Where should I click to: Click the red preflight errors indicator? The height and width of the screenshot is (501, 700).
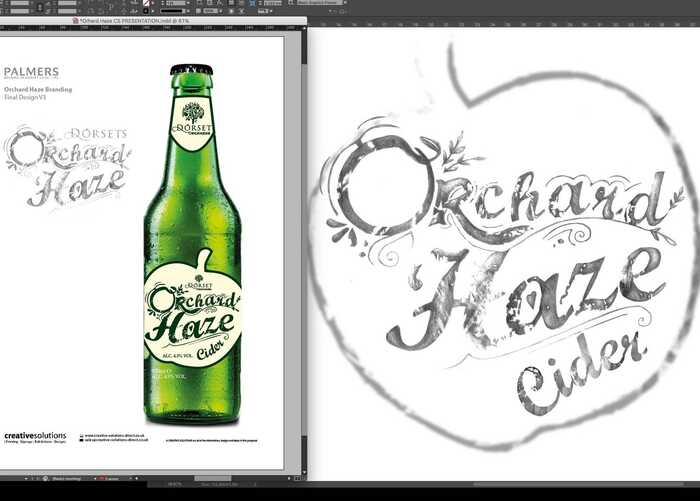pyautogui.click(x=102, y=478)
